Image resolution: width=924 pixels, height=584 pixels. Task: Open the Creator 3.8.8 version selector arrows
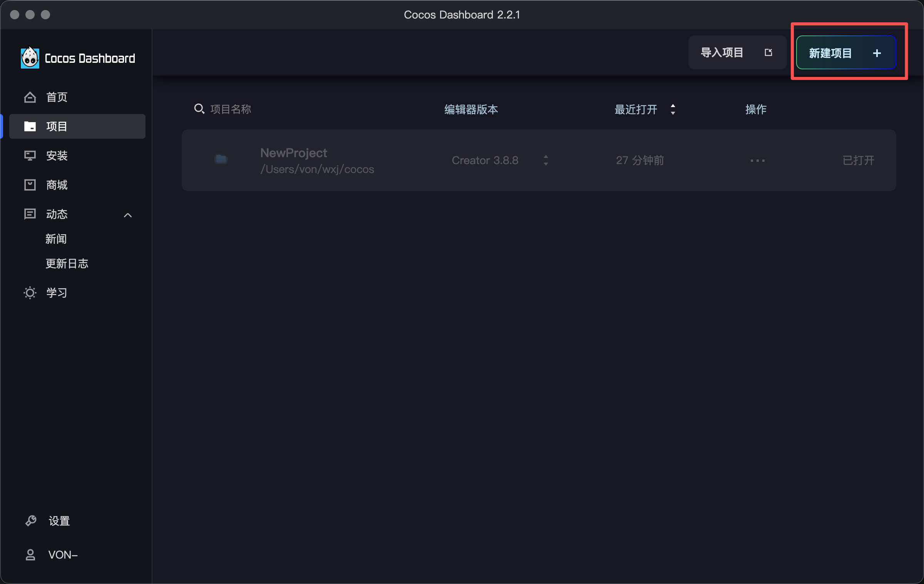click(546, 160)
